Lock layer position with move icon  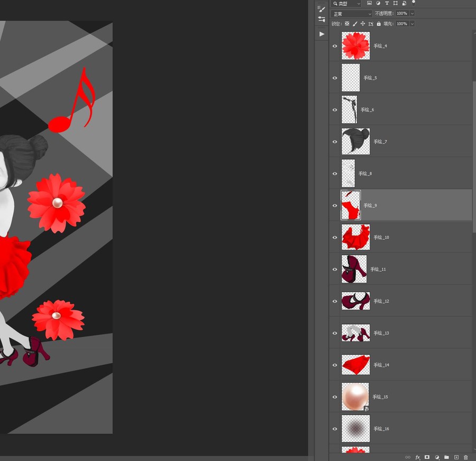click(x=363, y=24)
